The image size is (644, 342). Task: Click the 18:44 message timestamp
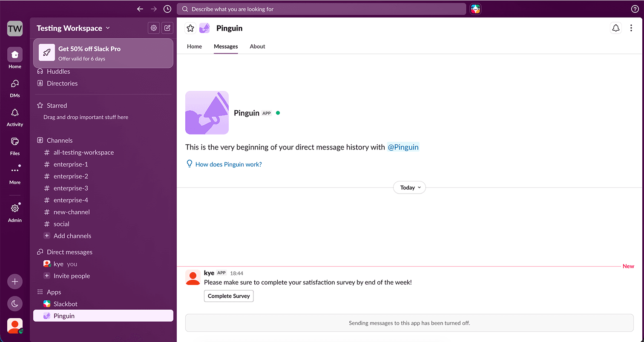tap(236, 273)
